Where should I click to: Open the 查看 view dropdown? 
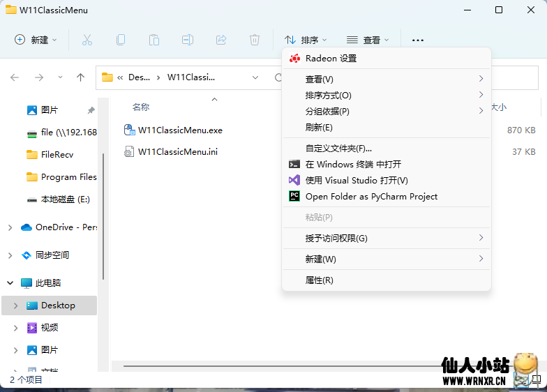(x=368, y=40)
